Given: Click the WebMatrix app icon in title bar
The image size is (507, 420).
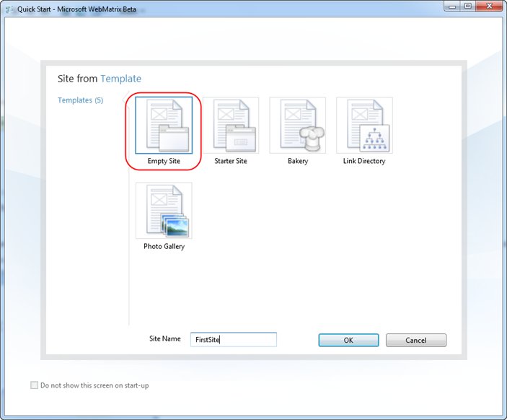Looking at the screenshot, I should [9, 9].
